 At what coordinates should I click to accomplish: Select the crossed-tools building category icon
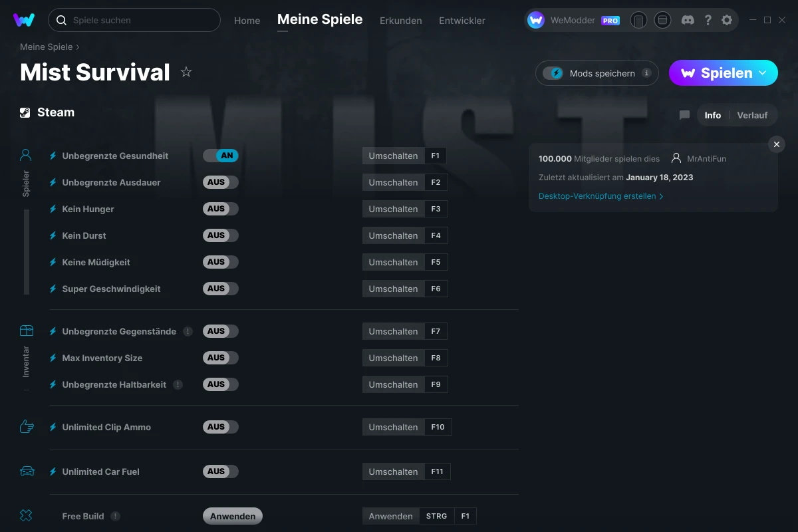tap(26, 515)
